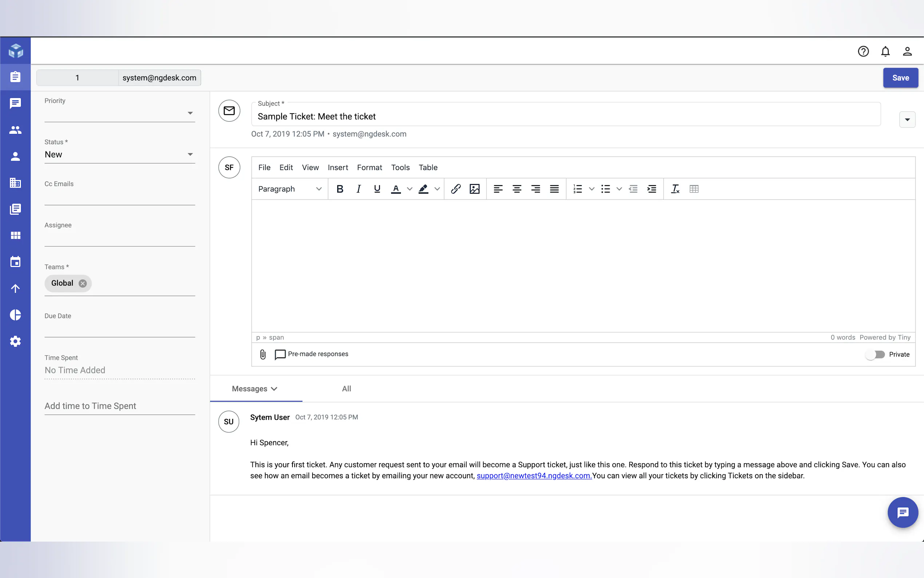Toggle italic formatting
This screenshot has height=578, width=924.
coord(358,189)
